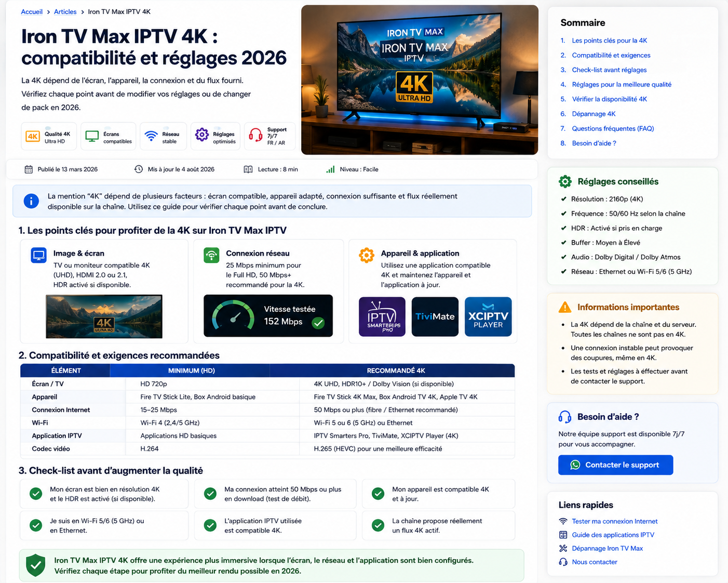Open the 'Tester ma connexion Internet' quick link
728x583 pixels.
[x=615, y=521]
